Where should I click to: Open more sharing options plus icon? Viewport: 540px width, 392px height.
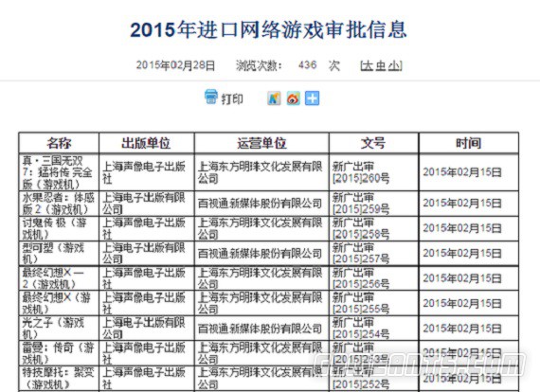(x=312, y=98)
